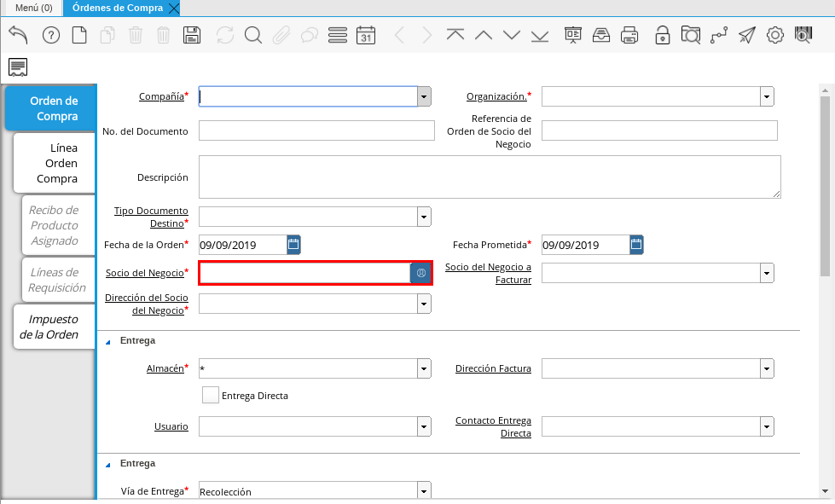The image size is (835, 504).
Task: Collapse the first Entrega section triangle
Action: click(108, 342)
